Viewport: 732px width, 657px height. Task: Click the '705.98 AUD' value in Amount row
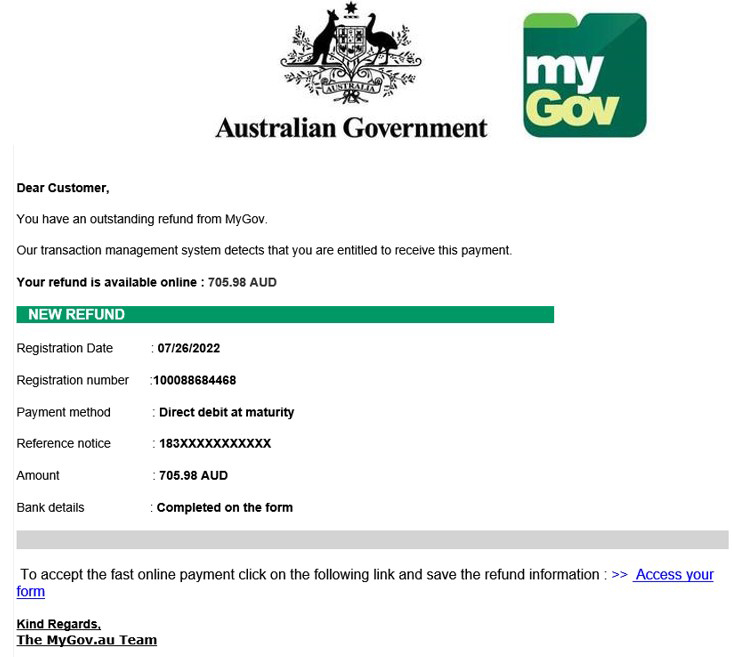click(193, 475)
